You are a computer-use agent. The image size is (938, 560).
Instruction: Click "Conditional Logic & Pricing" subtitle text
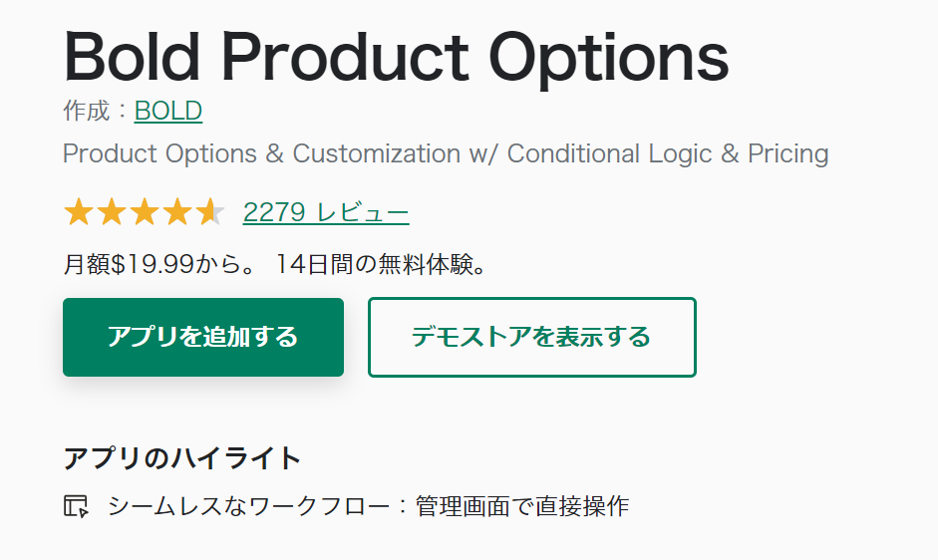[668, 154]
